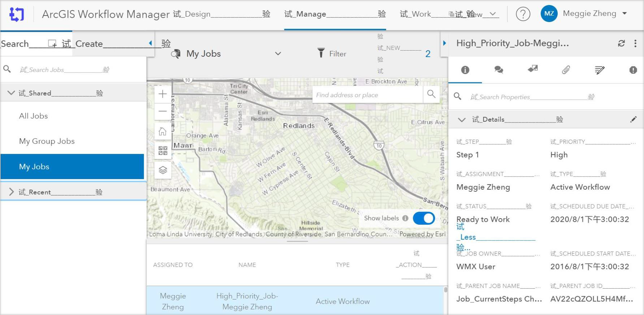The height and width of the screenshot is (315, 644).
Task: Collapse the Details section chevron
Action: point(462,120)
